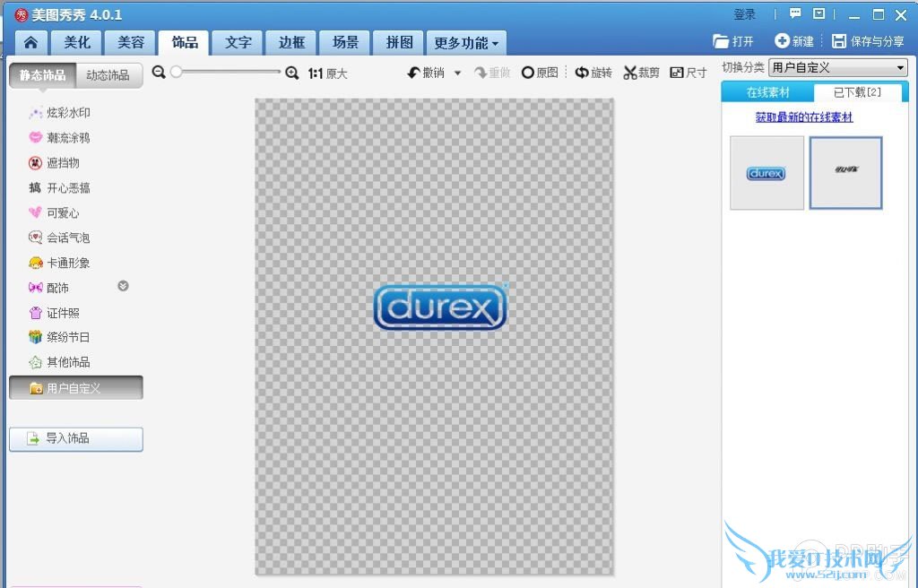The width and height of the screenshot is (918, 588).
Task: Open 缤纷节日 sticker category
Action: (60, 337)
